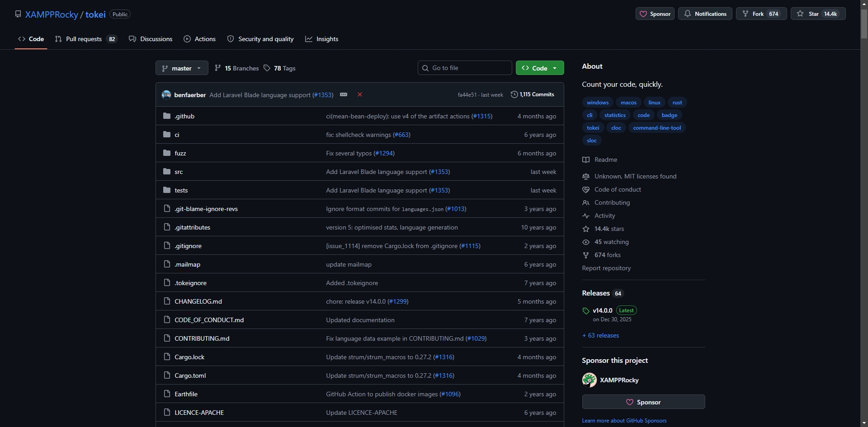Open the Cargo.lock file
The width and height of the screenshot is (868, 427).
click(x=189, y=357)
